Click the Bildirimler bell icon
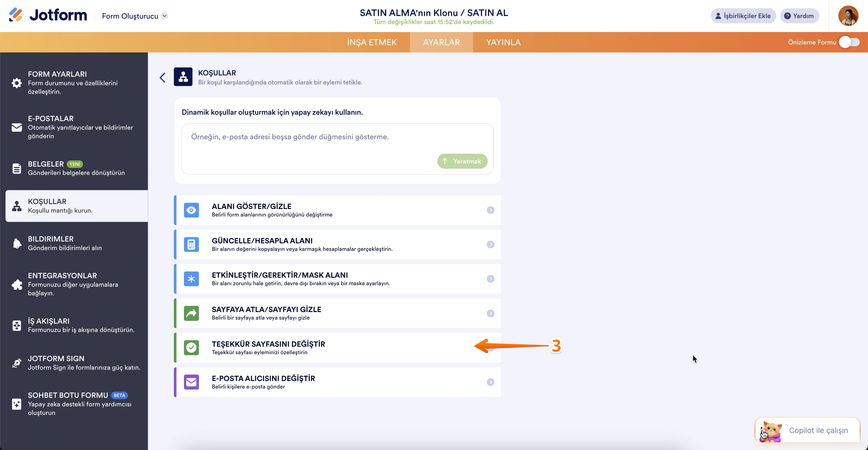The height and width of the screenshot is (450, 868). [16, 243]
